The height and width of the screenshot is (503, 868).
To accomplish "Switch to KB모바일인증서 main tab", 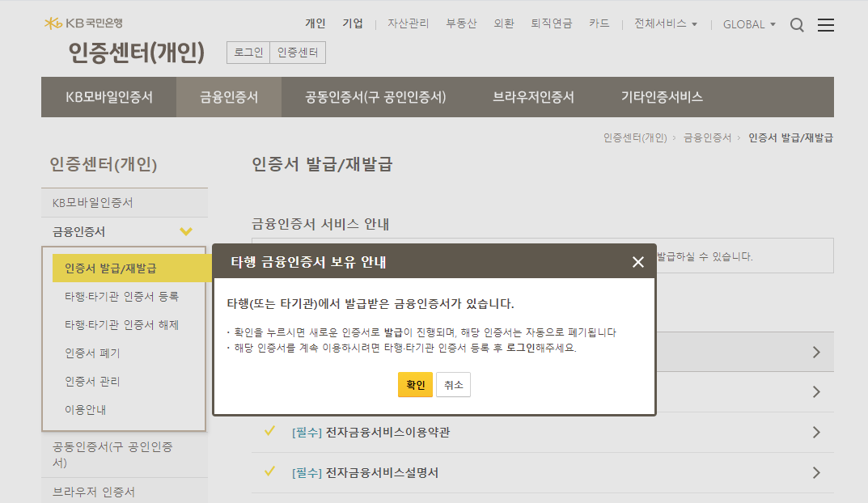I will [109, 97].
